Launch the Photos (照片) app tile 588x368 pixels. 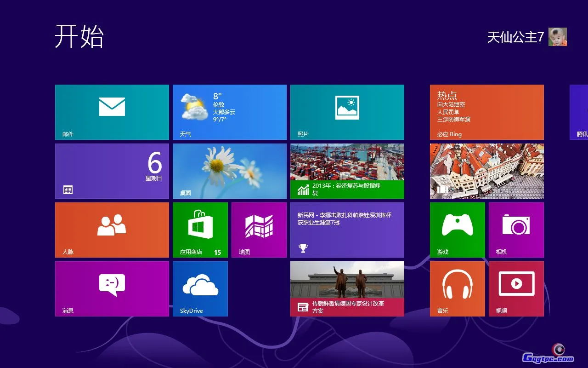(x=347, y=112)
